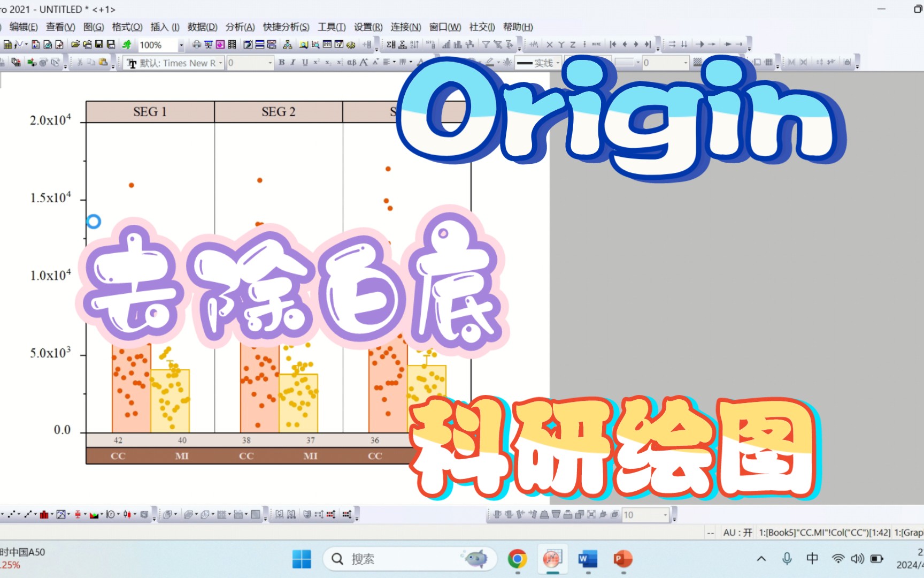Toggle Underline text formatting
Screen dimensions: 924x578
(305, 63)
